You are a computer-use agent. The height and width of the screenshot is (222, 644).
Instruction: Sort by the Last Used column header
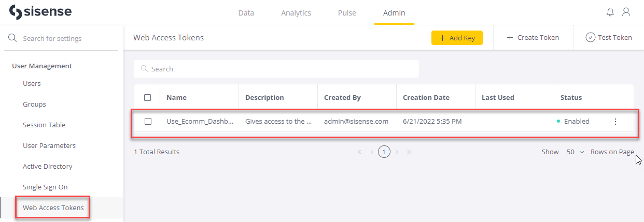coord(498,97)
